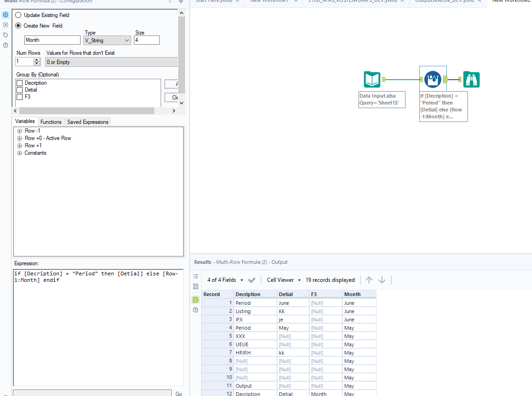Select the Update Existing Field radio button
The image size is (532, 396).
pos(18,15)
